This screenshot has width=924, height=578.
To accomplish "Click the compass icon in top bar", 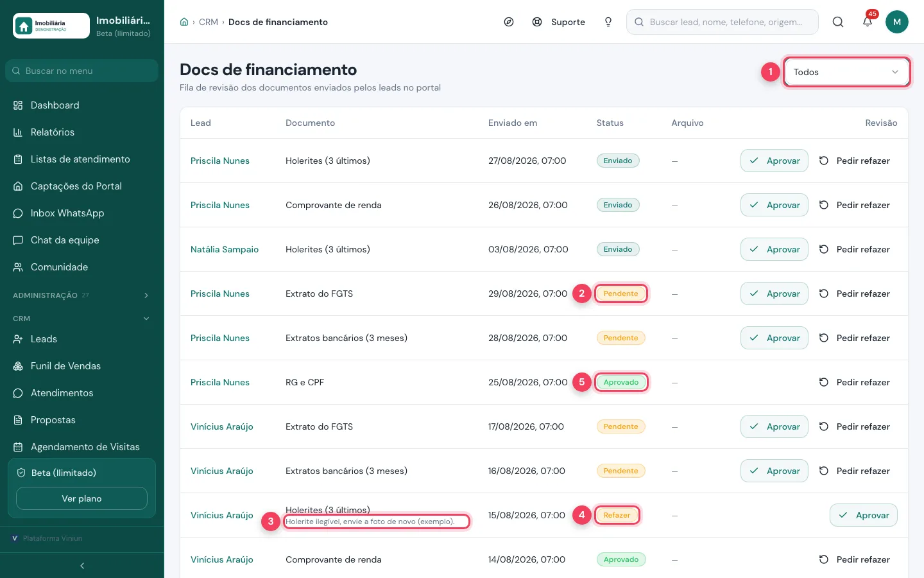I will [x=509, y=22].
